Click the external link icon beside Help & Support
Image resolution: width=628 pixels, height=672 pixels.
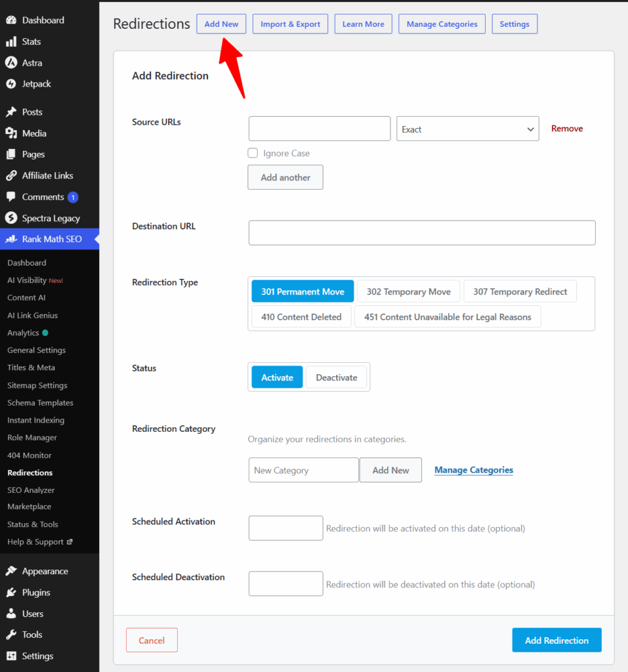70,541
